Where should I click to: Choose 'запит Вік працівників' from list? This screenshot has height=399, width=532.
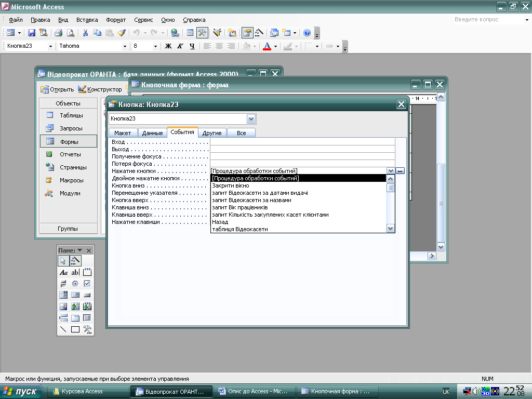pyautogui.click(x=298, y=207)
